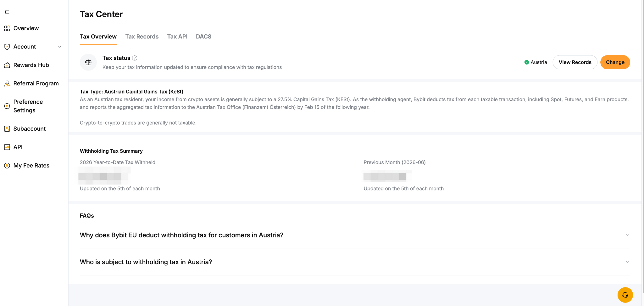
Task: Click the View Records button
Action: pyautogui.click(x=575, y=62)
